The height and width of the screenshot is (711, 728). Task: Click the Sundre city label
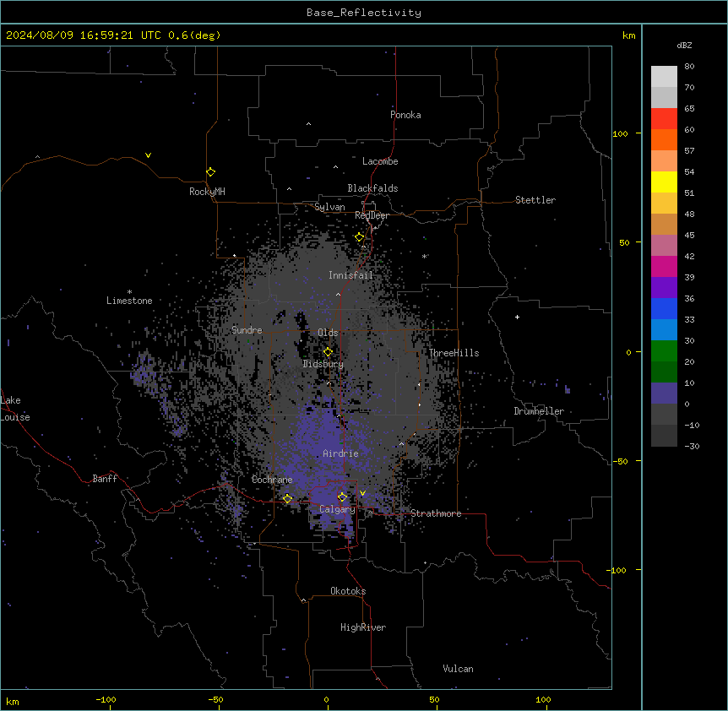coord(247,330)
